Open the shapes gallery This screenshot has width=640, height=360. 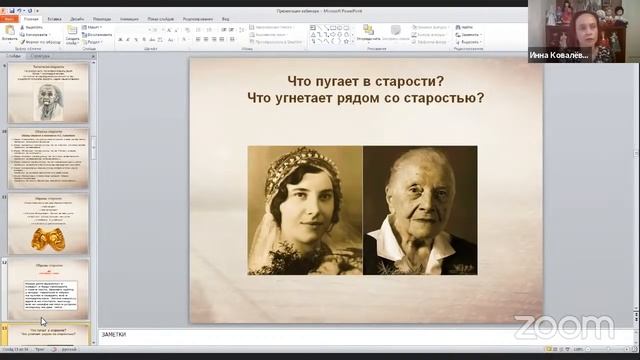point(331,34)
